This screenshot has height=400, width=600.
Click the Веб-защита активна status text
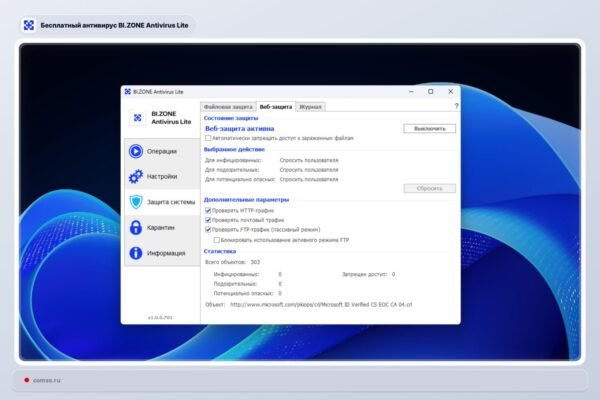point(240,129)
